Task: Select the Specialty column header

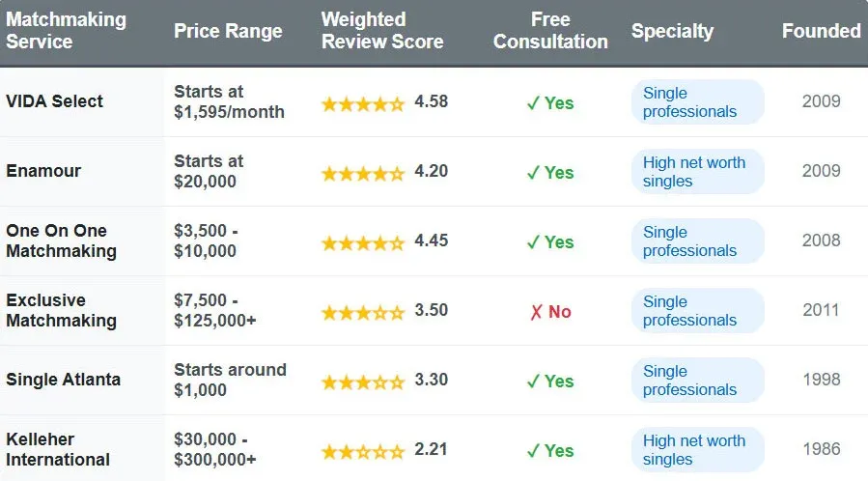Action: click(672, 31)
